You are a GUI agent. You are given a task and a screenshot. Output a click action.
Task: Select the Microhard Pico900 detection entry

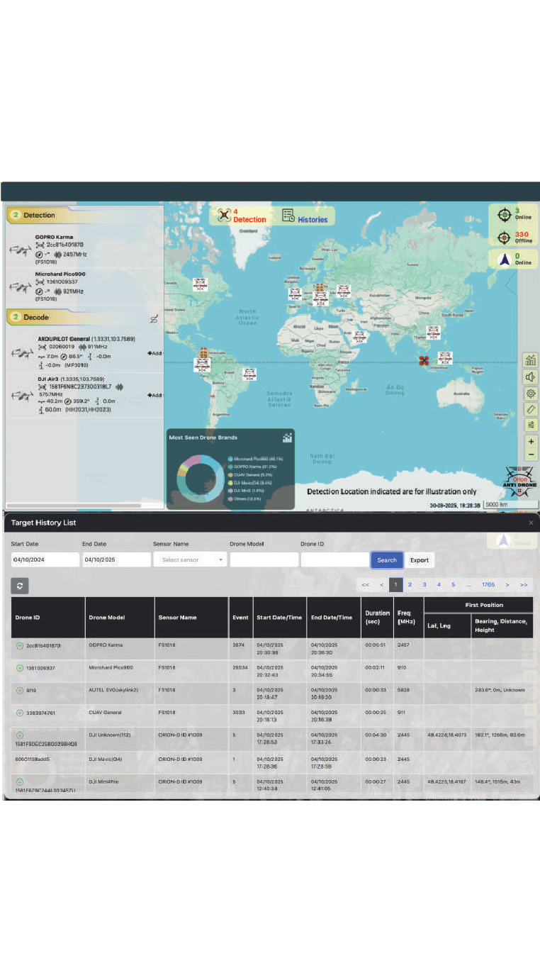pyautogui.click(x=84, y=286)
